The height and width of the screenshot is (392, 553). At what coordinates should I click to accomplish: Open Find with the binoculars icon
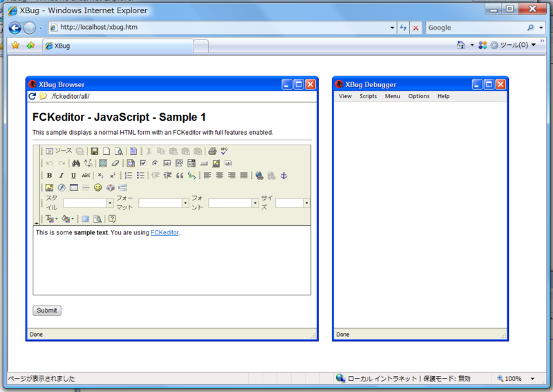(x=76, y=163)
